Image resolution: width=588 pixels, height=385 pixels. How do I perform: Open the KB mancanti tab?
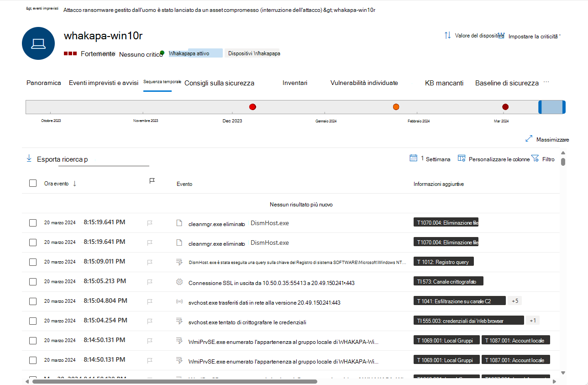pos(444,83)
